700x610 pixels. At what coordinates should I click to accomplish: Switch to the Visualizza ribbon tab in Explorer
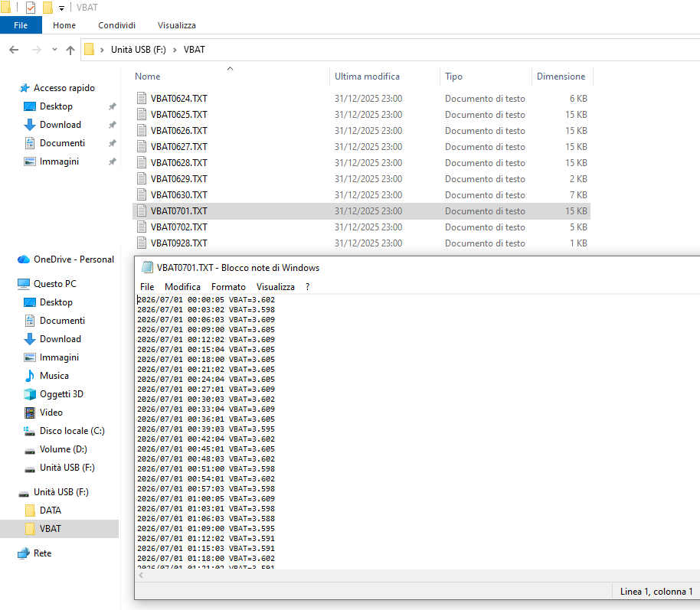(177, 25)
